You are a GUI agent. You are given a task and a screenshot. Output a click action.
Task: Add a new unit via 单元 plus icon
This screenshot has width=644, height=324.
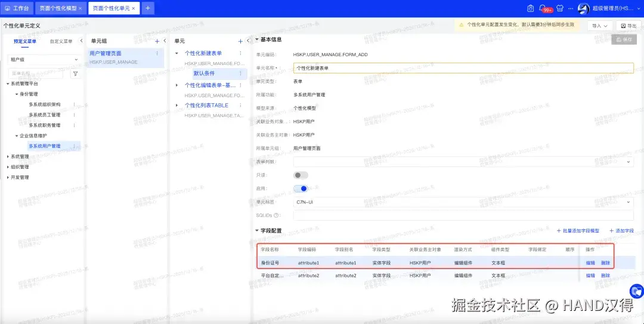click(241, 41)
